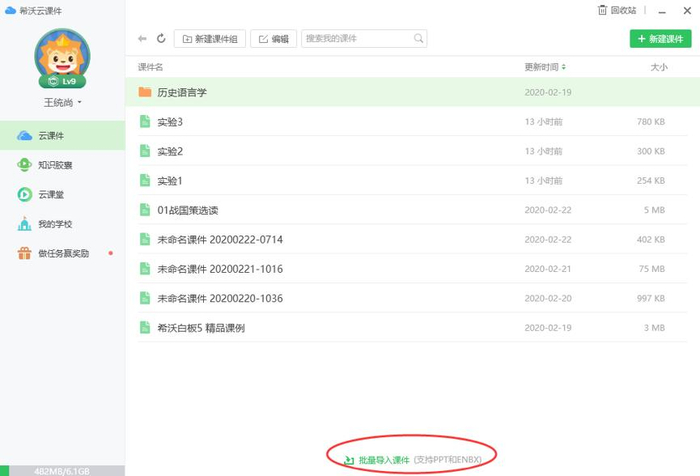Open 云课堂 in the sidebar
700x476 pixels.
(x=62, y=194)
